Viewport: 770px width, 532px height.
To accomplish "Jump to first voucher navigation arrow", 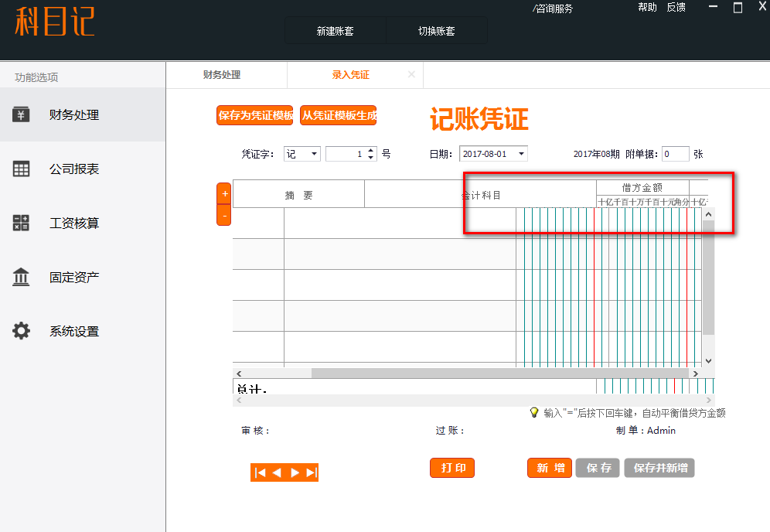I will tap(260, 472).
